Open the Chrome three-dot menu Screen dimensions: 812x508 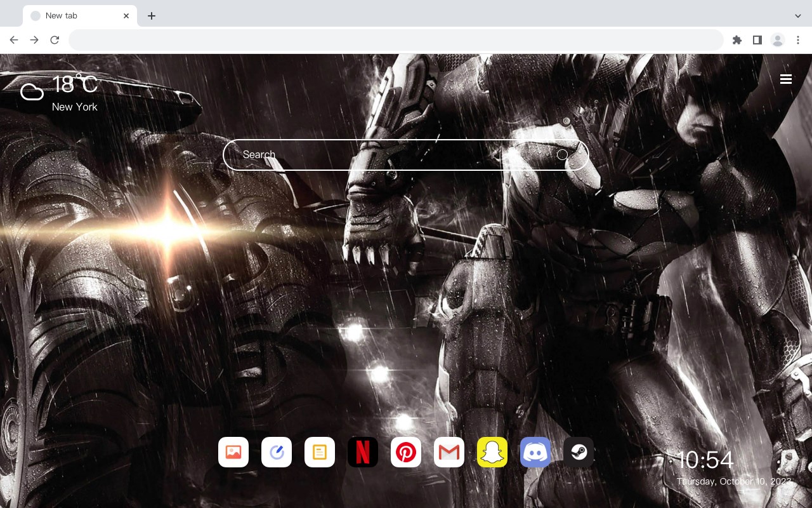click(798, 40)
